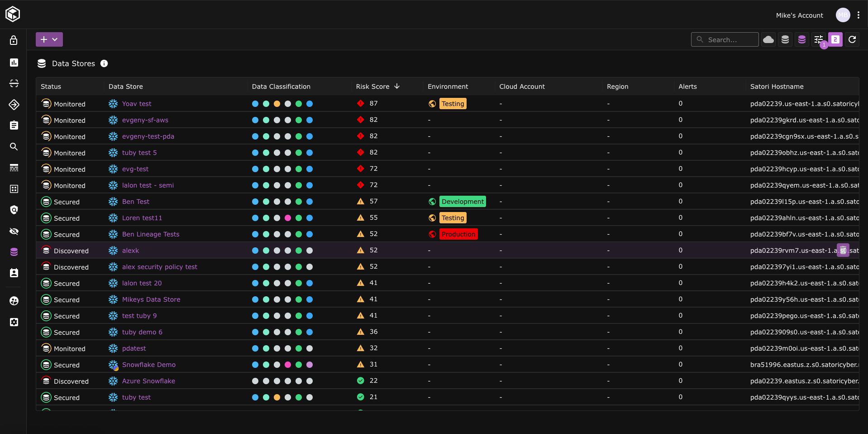Click the lock icon in left sidebar
The image size is (868, 434).
[x=14, y=40]
